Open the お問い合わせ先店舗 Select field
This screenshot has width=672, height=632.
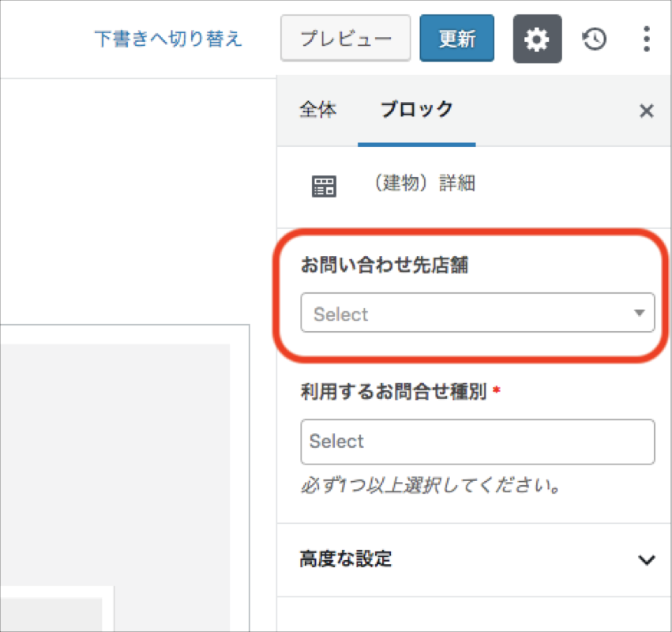[x=466, y=313]
